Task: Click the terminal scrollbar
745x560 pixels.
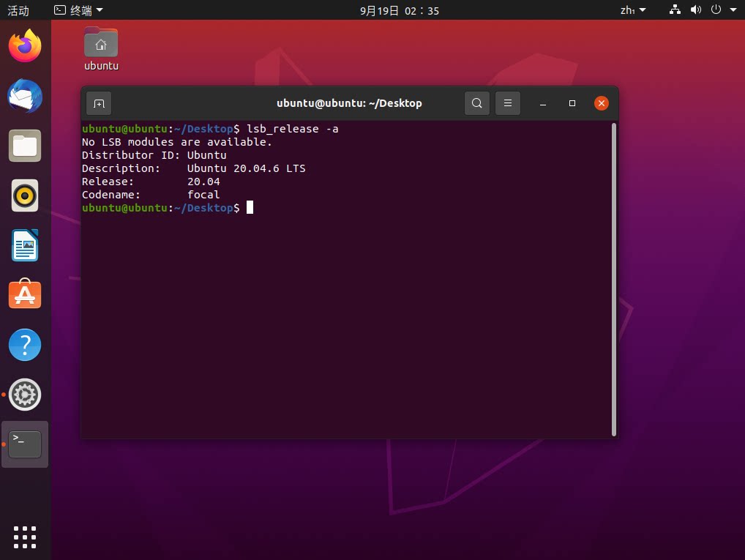Action: 614,280
